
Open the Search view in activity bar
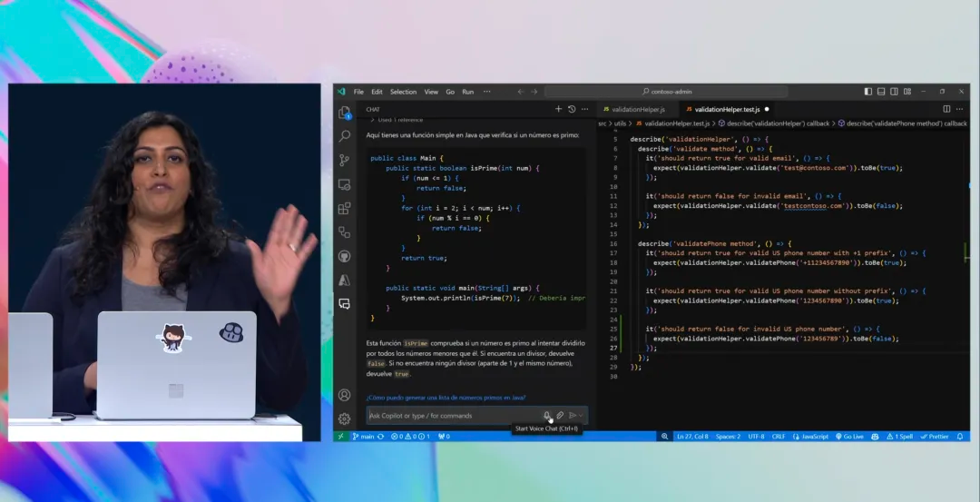[x=344, y=136]
